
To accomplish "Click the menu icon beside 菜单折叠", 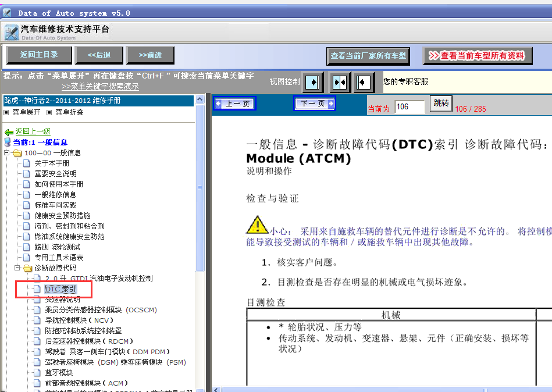I will 49,113.
